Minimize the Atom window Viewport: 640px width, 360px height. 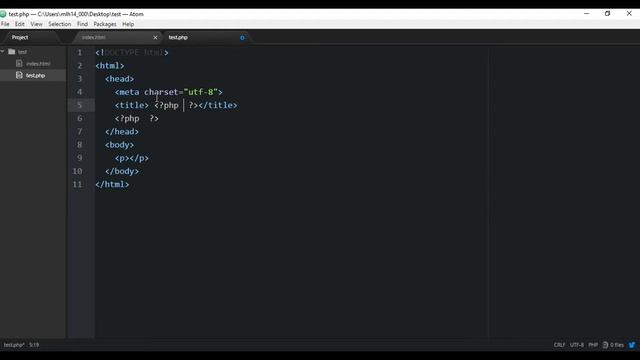point(587,13)
